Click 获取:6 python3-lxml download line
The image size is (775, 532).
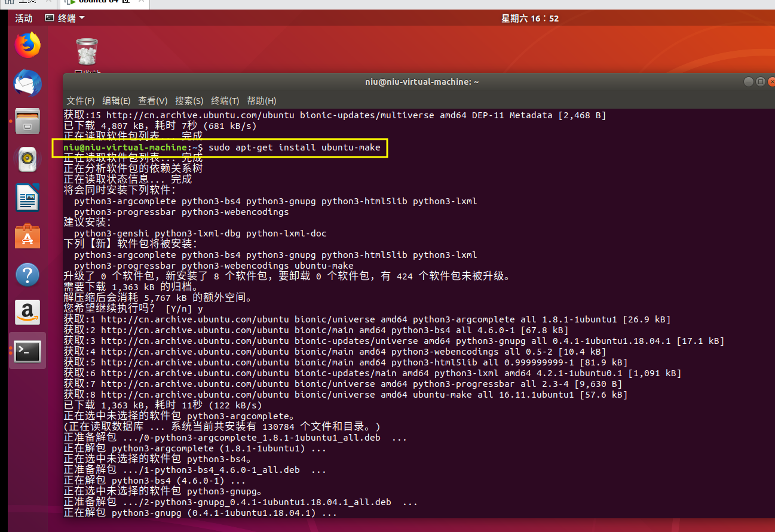[372, 373]
